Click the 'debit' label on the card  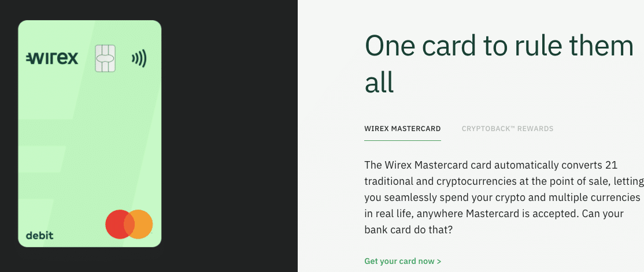pos(39,236)
